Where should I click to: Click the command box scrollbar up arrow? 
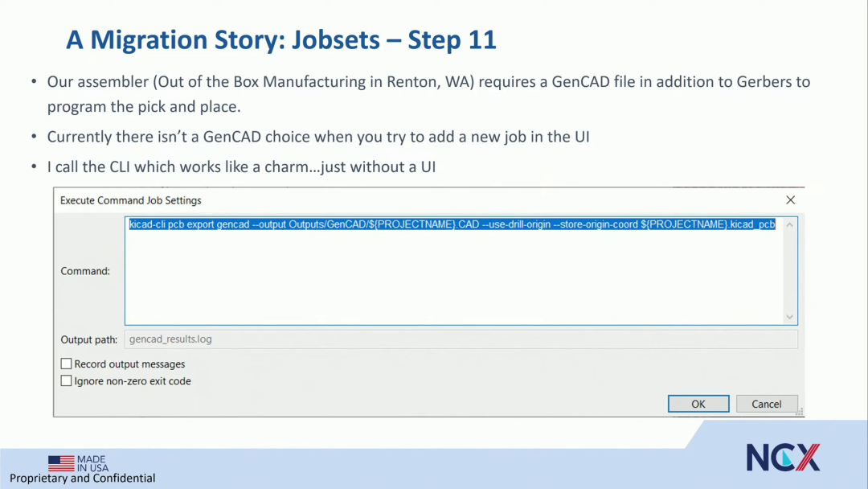(x=789, y=225)
